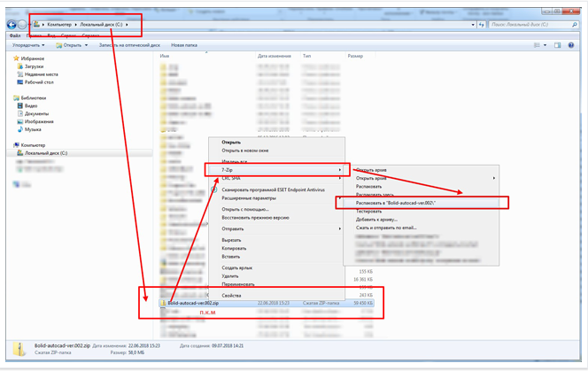Expand the 7-Zip submenu

[x=340, y=170]
